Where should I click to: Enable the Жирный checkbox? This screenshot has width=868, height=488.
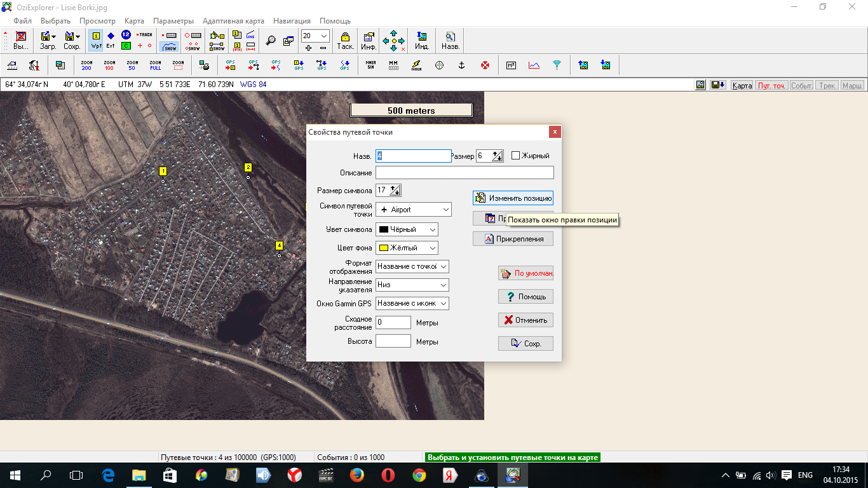click(x=516, y=156)
